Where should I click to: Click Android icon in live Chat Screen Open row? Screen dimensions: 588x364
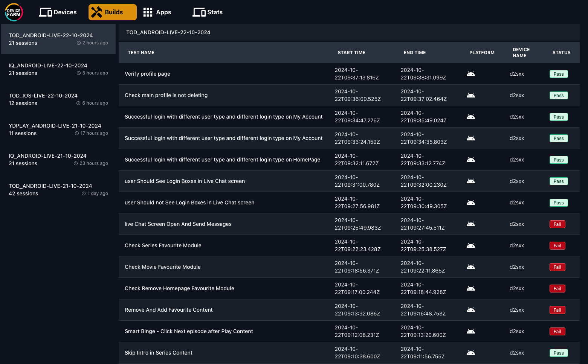[x=471, y=224]
